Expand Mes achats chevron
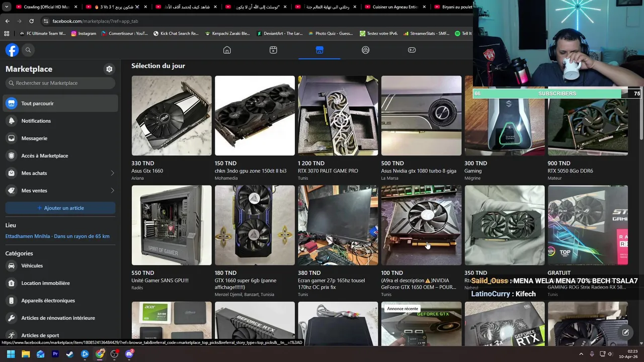 coord(112,173)
